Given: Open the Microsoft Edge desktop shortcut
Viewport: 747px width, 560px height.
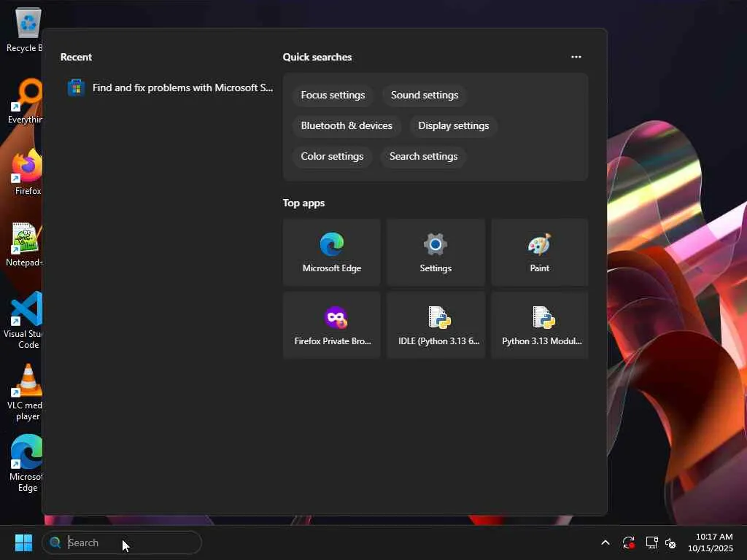Looking at the screenshot, I should pyautogui.click(x=26, y=464).
